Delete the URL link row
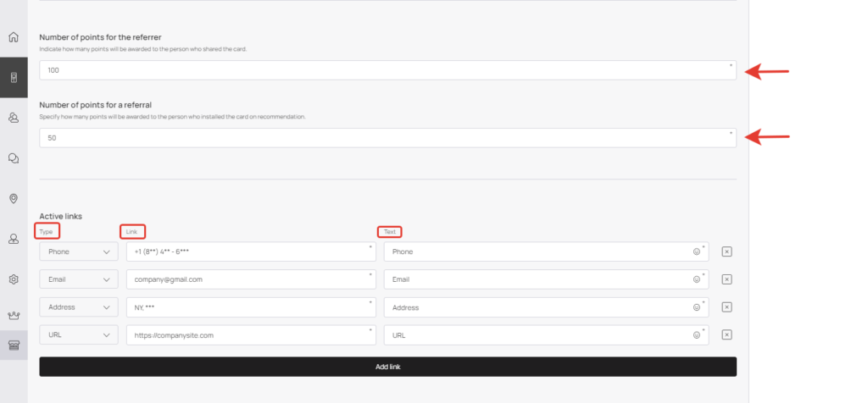 [726, 335]
